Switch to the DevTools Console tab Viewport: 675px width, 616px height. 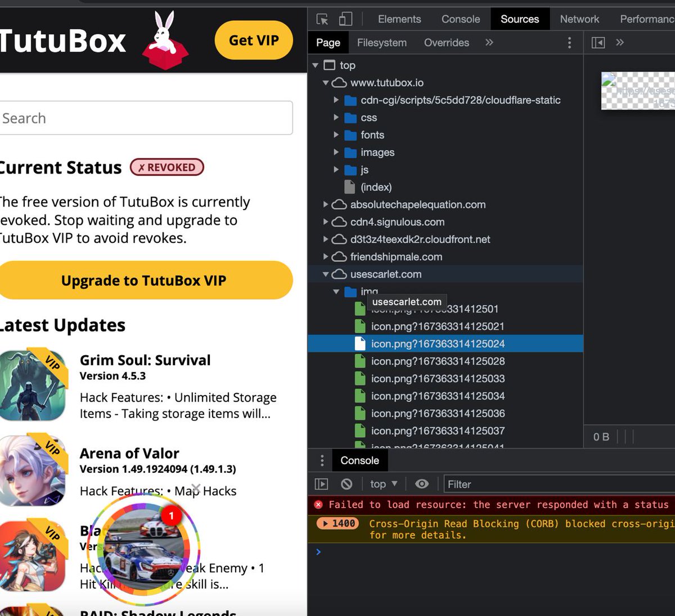[461, 19]
